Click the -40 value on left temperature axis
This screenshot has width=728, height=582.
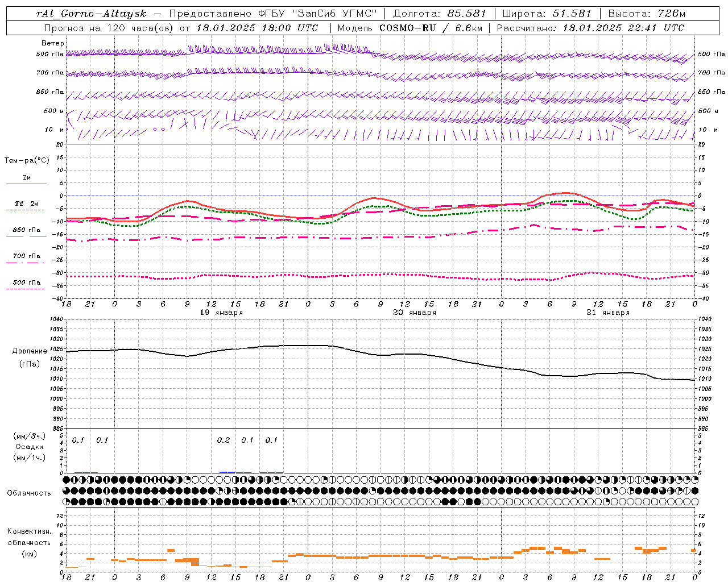point(59,298)
